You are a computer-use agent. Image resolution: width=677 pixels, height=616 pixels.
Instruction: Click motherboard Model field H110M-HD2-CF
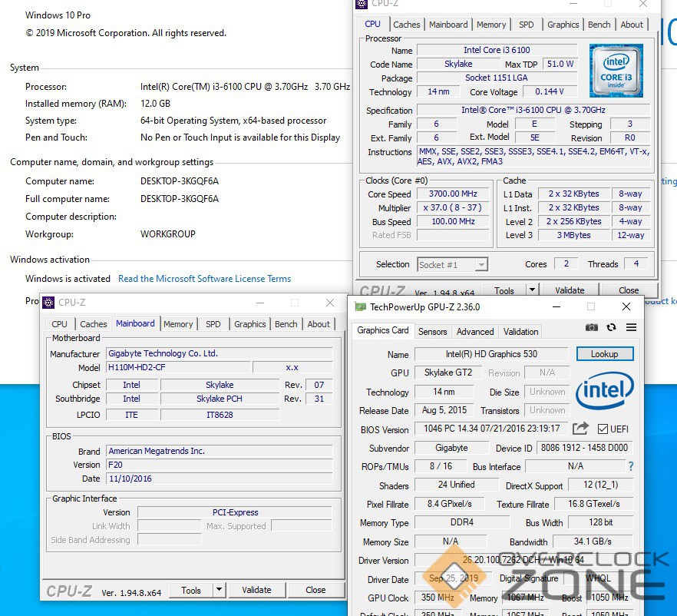178,367
